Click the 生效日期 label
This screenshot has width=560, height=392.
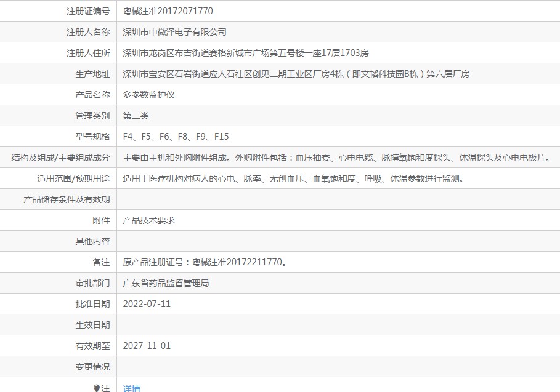[x=92, y=325]
